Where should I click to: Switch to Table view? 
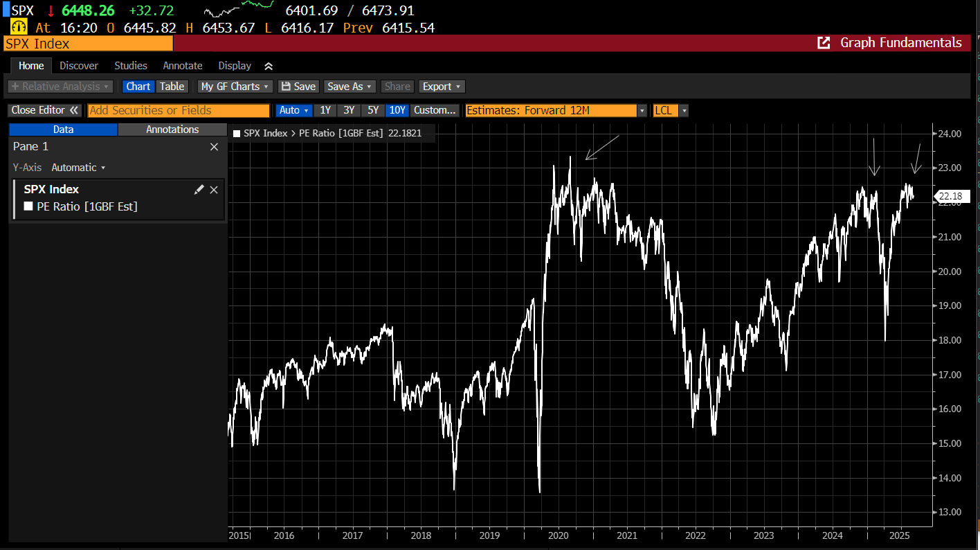click(172, 87)
